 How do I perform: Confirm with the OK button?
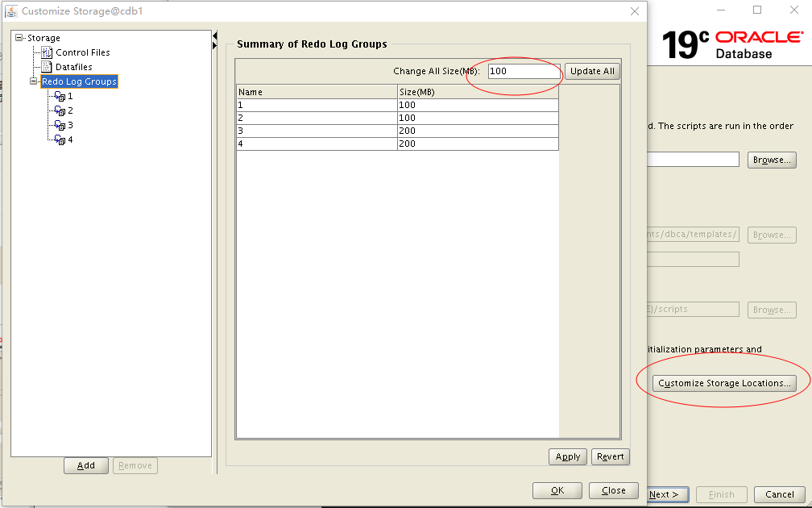click(x=557, y=490)
